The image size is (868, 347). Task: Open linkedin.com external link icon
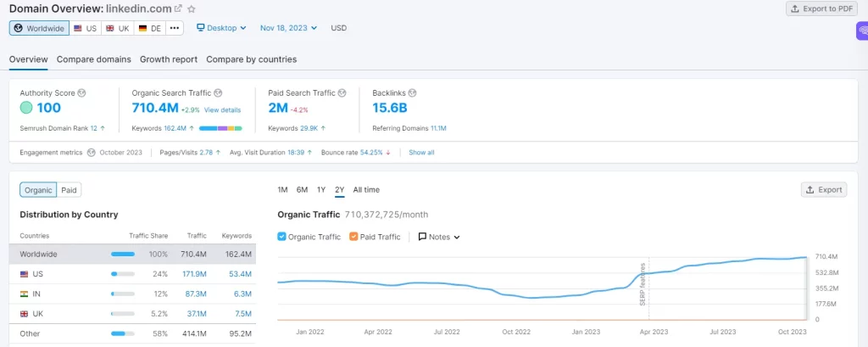(x=178, y=8)
